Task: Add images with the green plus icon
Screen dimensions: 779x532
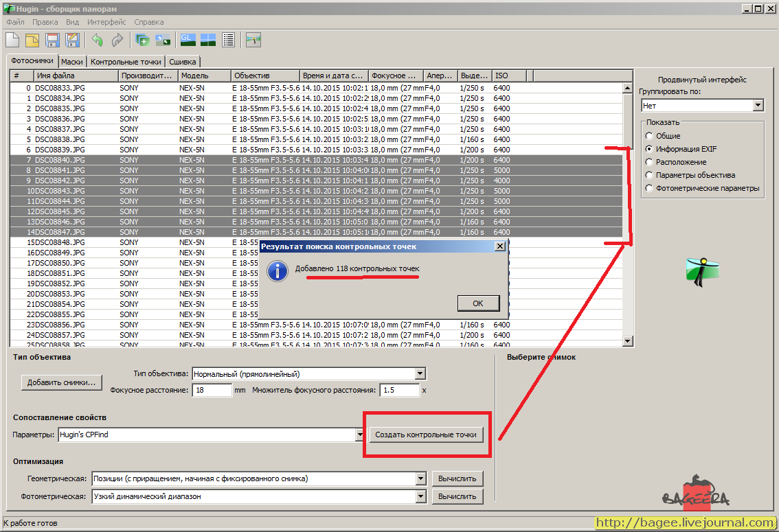Action: [143, 40]
